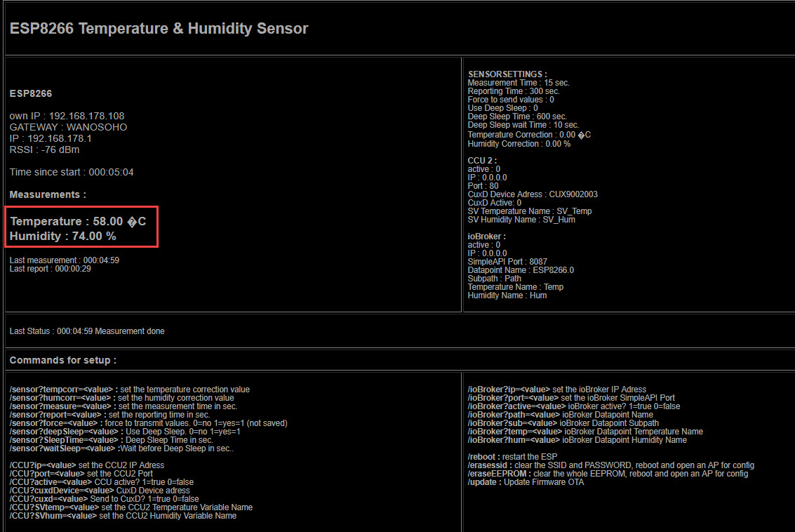Click the /CCU?port=<value> command
The width and height of the screenshot is (795, 532).
pyautogui.click(x=81, y=474)
